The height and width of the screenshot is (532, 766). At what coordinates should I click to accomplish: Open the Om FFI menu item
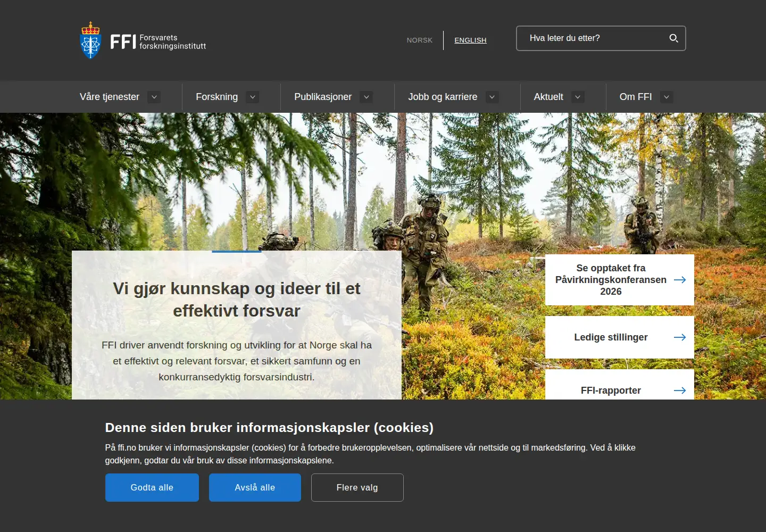pyautogui.click(x=636, y=97)
